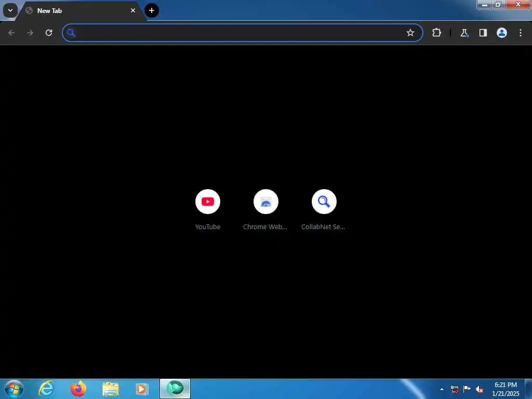Screen dimensions: 532x399
Task: Open Action Center flag icon
Action: [x=467, y=389]
